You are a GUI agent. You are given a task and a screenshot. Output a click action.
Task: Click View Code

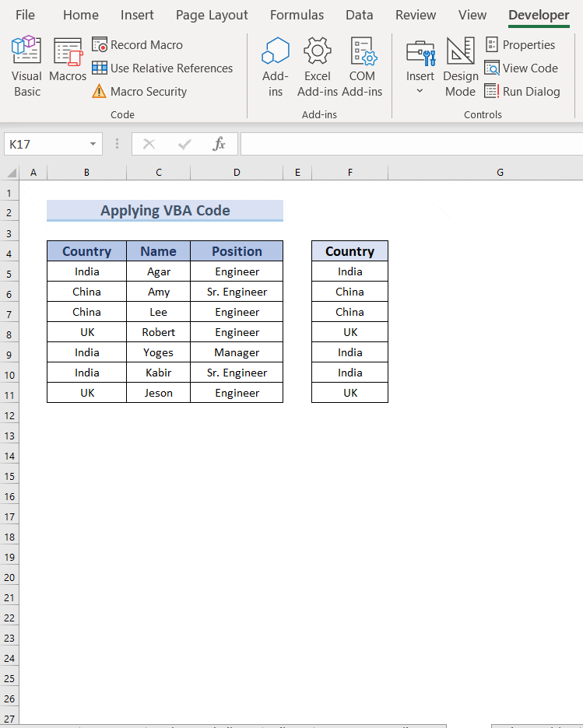pyautogui.click(x=522, y=68)
